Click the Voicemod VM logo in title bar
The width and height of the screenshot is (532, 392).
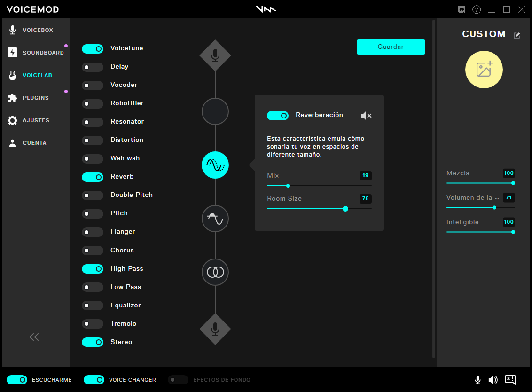pyautogui.click(x=266, y=9)
